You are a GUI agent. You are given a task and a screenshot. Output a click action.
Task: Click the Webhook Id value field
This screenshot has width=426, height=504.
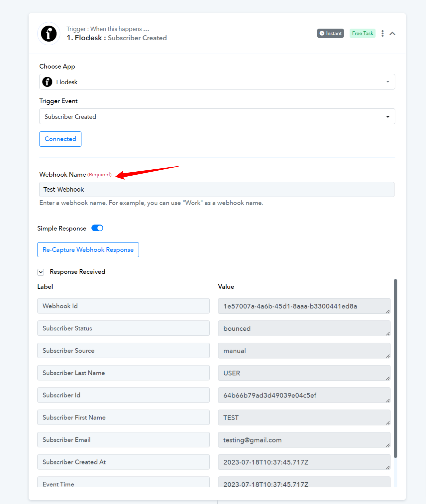click(304, 306)
